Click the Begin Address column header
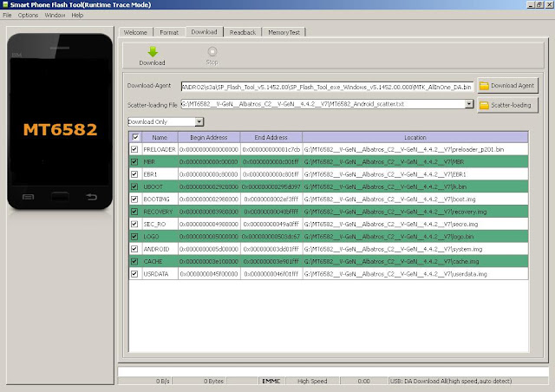 point(209,137)
